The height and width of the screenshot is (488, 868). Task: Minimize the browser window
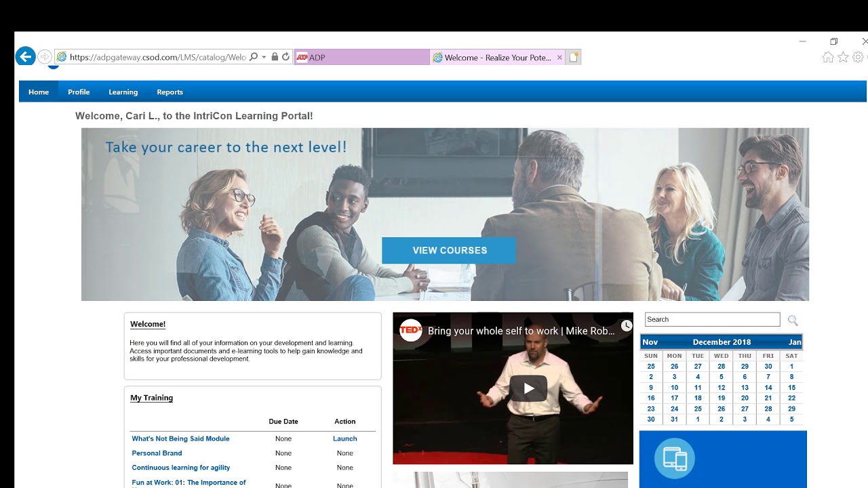[803, 41]
